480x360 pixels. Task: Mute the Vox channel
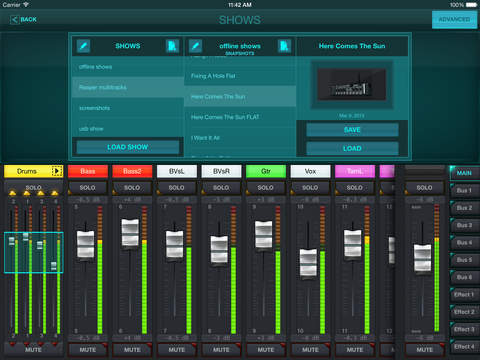(310, 350)
